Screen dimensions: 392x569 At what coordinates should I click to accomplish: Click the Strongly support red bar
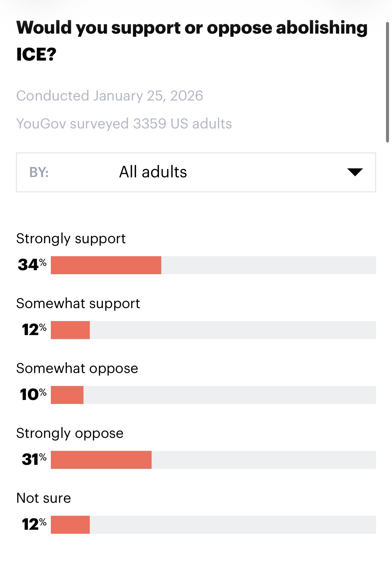[106, 265]
